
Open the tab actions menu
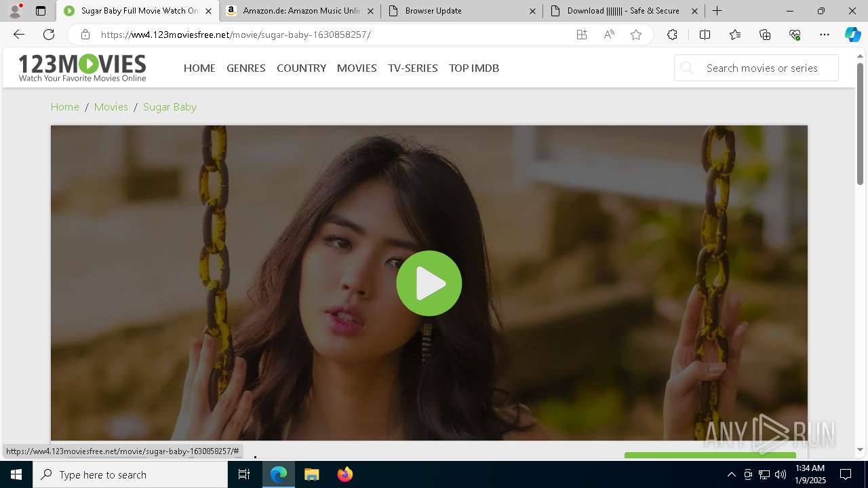41,11
